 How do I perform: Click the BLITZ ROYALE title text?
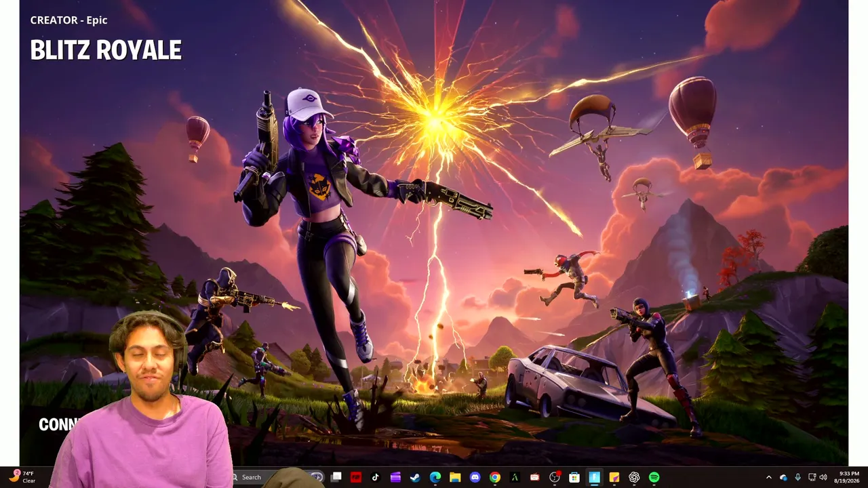pos(106,50)
